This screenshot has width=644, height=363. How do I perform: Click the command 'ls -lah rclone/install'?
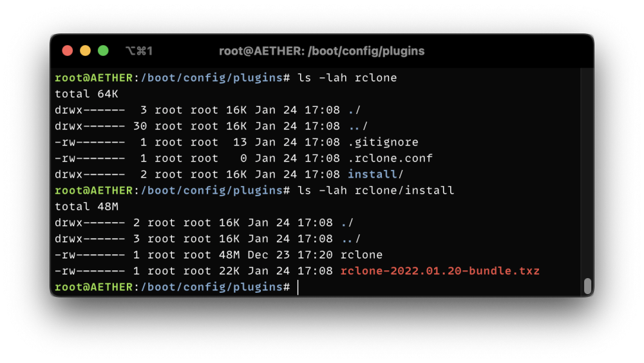click(x=376, y=190)
